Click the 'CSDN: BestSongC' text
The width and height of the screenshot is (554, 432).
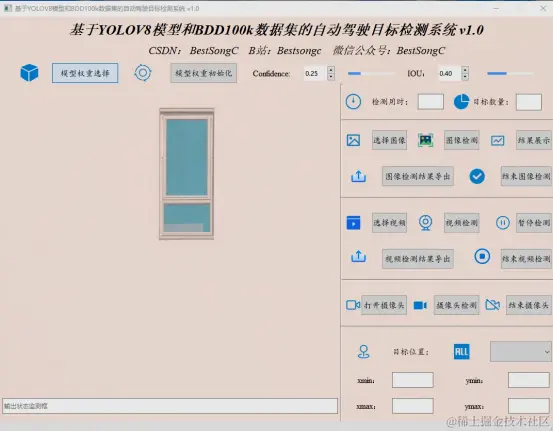point(193,51)
